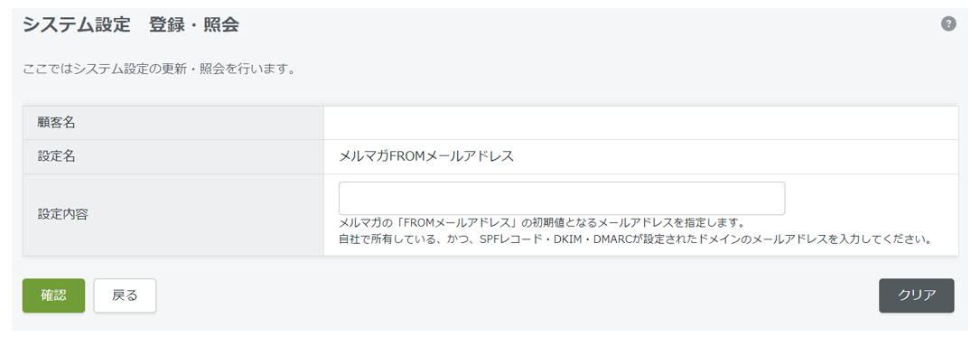
Task: Click the 設定内容 row label
Action: (x=62, y=214)
